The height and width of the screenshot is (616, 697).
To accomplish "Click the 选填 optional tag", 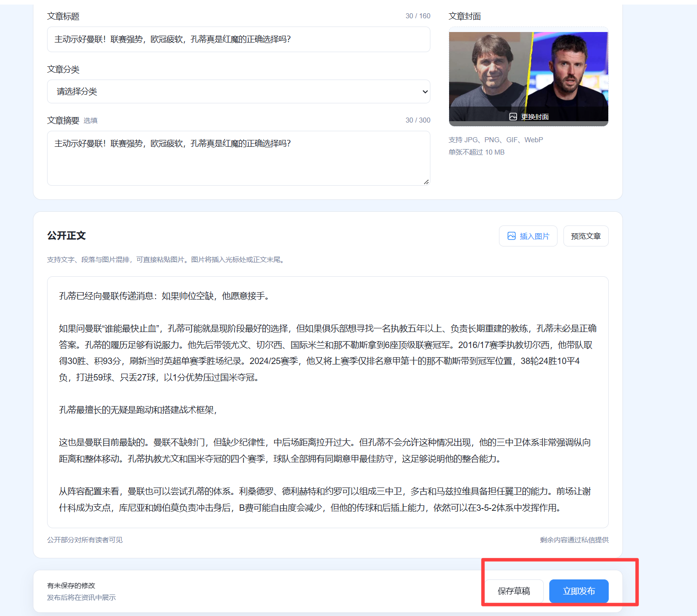I will click(91, 120).
